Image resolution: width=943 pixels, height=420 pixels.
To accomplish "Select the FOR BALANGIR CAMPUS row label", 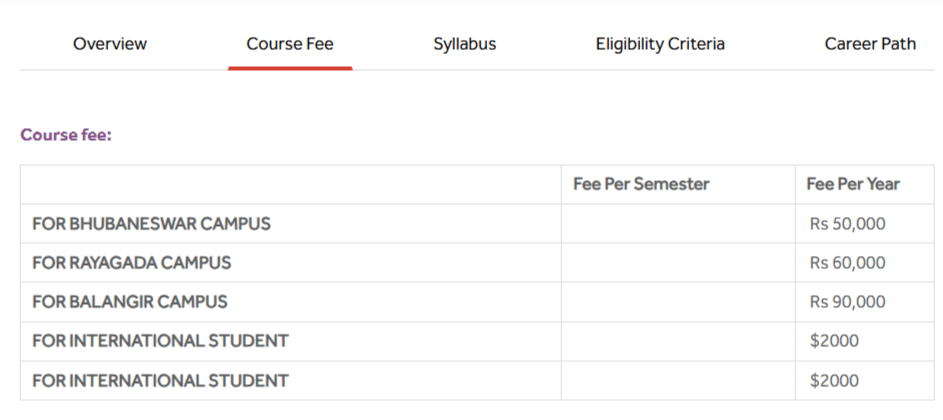I will click(x=130, y=302).
